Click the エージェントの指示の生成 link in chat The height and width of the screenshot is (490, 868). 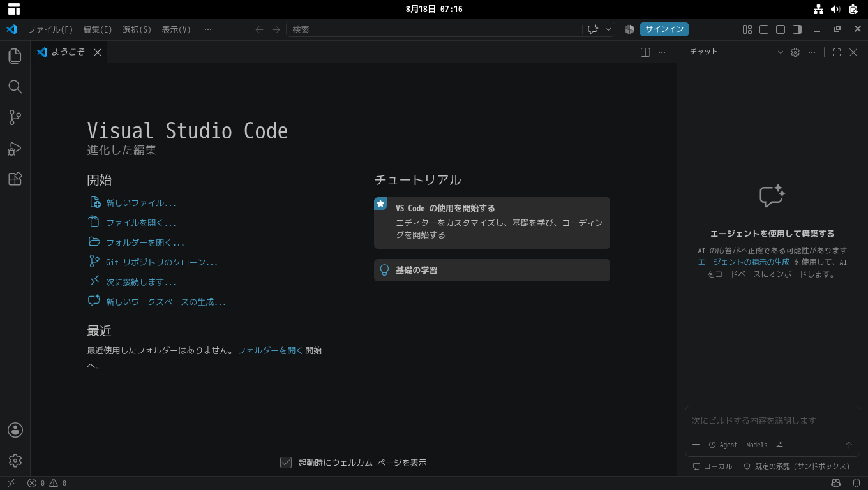coord(744,262)
